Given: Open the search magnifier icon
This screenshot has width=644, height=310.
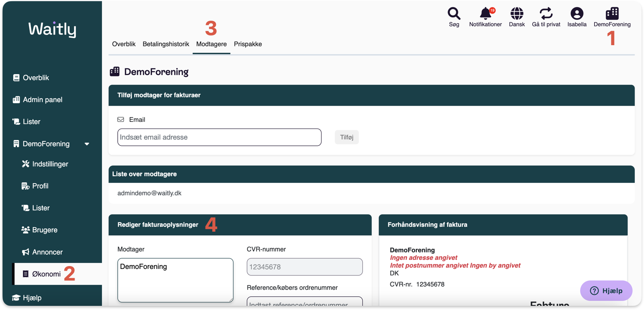Looking at the screenshot, I should pos(454,14).
